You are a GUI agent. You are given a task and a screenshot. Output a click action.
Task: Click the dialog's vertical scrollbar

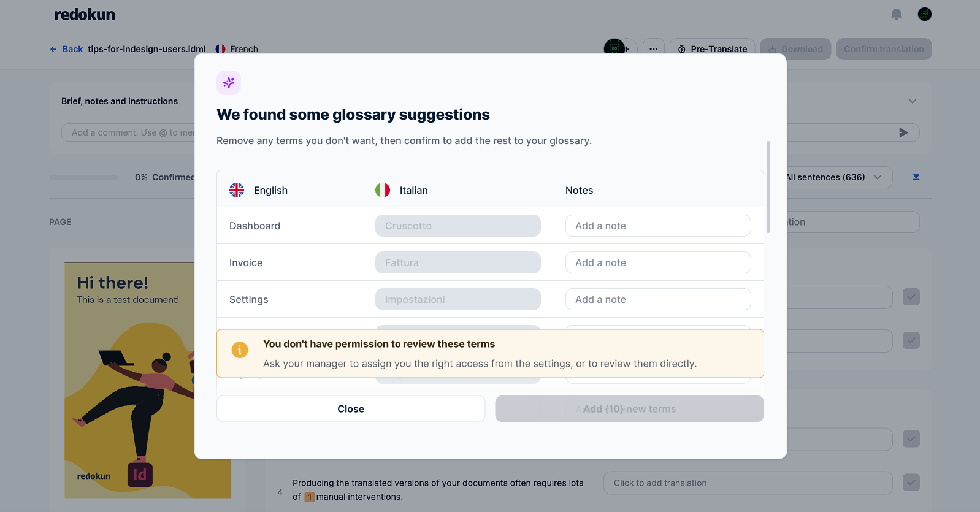[768, 187]
